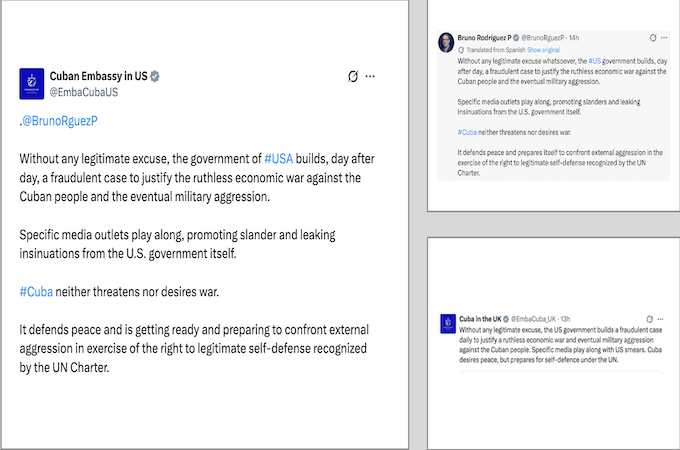Click Grok icon on Bruno Rodríguez post
The width and height of the screenshot is (680, 450).
click(x=653, y=38)
